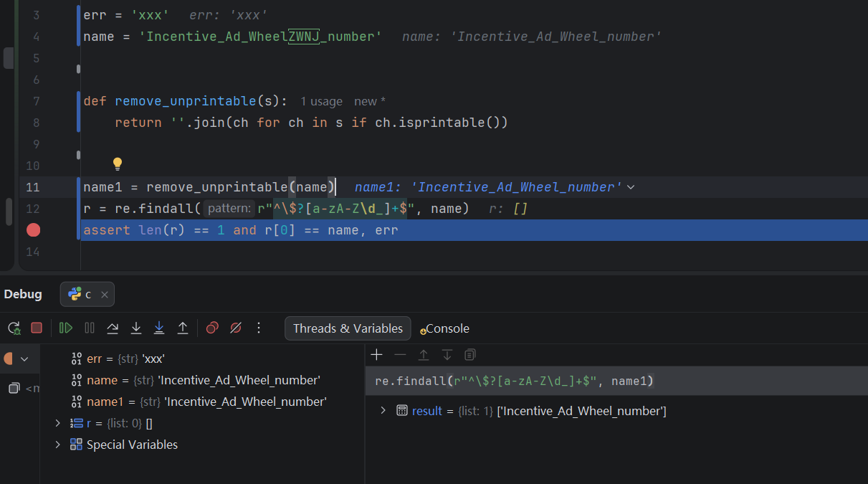Step out of current function
The image size is (868, 484).
tap(183, 328)
